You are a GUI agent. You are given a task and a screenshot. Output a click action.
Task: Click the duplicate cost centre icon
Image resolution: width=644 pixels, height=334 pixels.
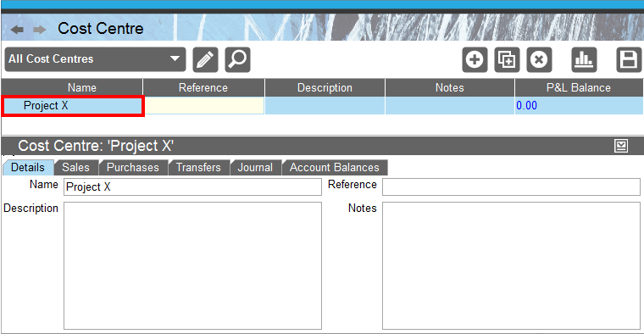click(x=507, y=59)
